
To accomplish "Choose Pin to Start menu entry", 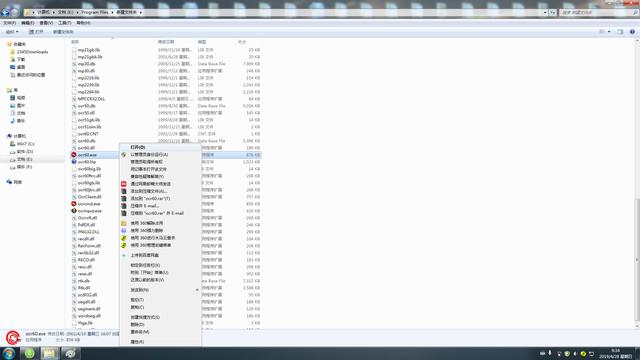I will (x=149, y=273).
